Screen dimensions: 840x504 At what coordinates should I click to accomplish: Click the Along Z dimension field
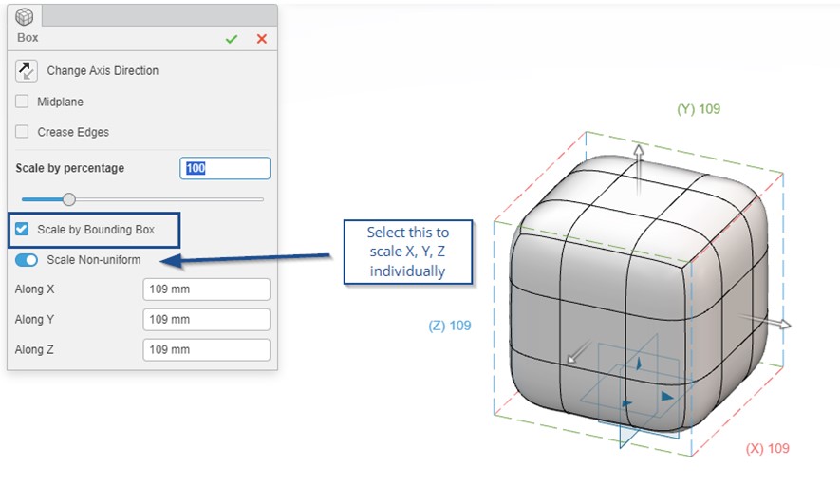(x=206, y=350)
